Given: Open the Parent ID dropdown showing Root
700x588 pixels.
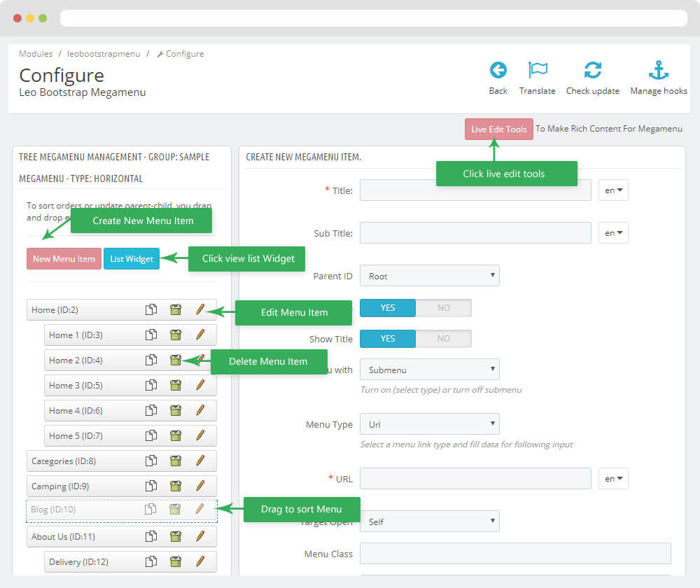Looking at the screenshot, I should 429,276.
